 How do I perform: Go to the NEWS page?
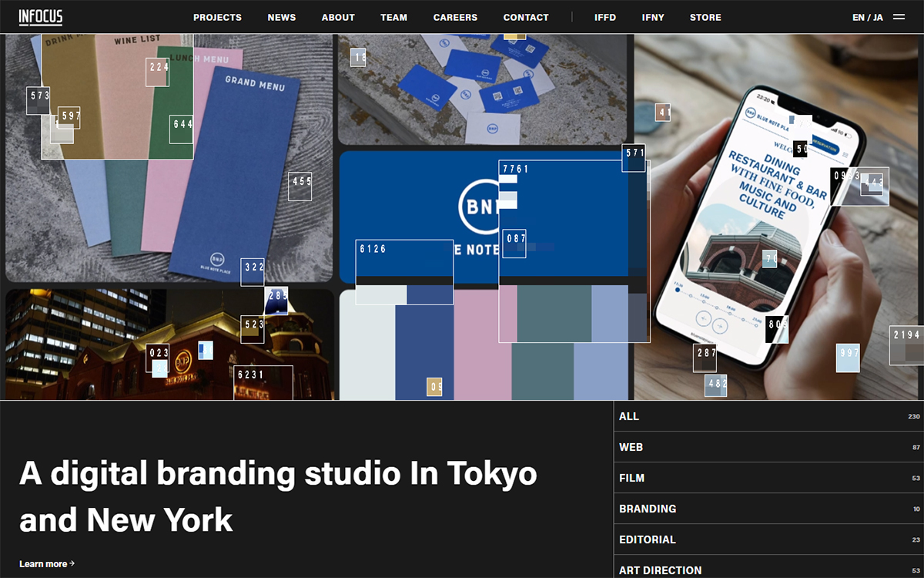[x=281, y=17]
